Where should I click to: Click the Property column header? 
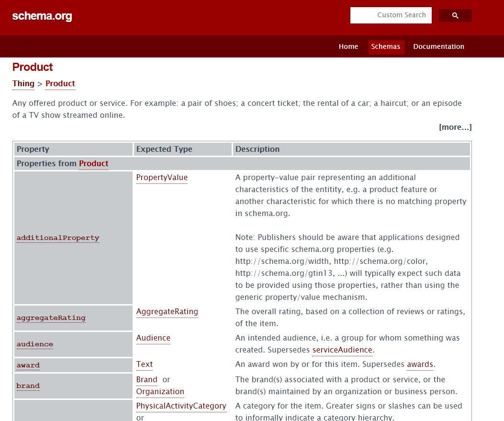tap(73, 149)
